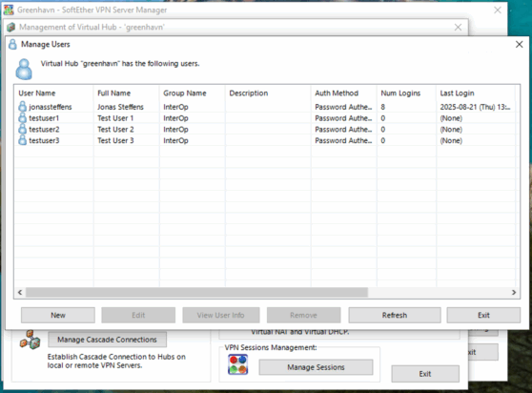Image resolution: width=532 pixels, height=393 pixels.
Task: Create a new user with New button
Action: point(58,315)
